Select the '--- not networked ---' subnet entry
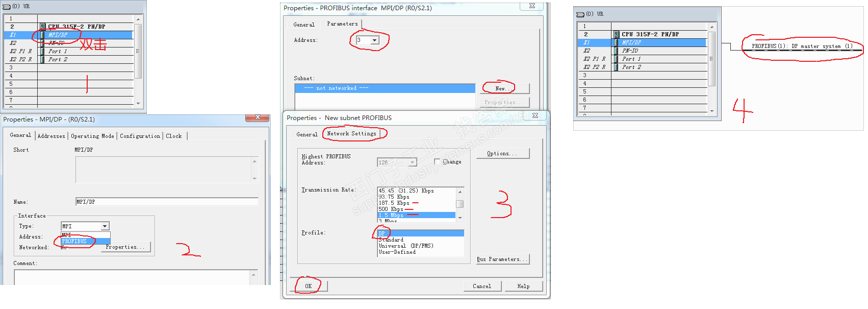The image size is (868, 309). [385, 88]
